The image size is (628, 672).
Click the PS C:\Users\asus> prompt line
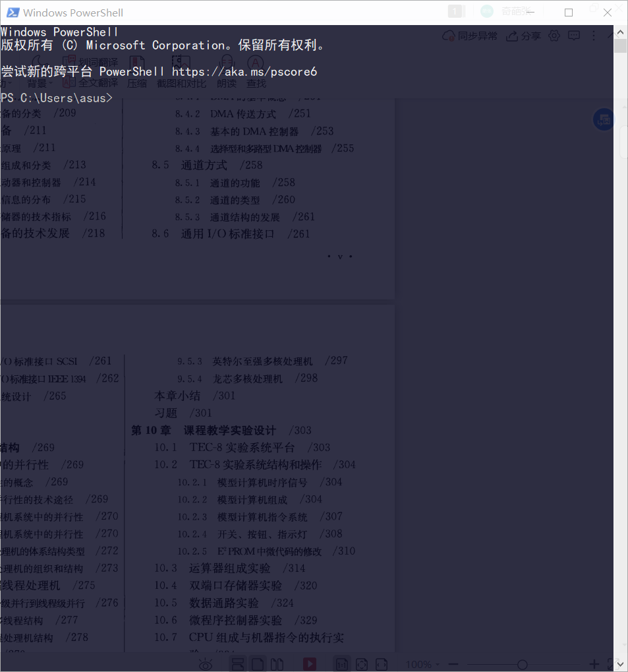pos(57,98)
